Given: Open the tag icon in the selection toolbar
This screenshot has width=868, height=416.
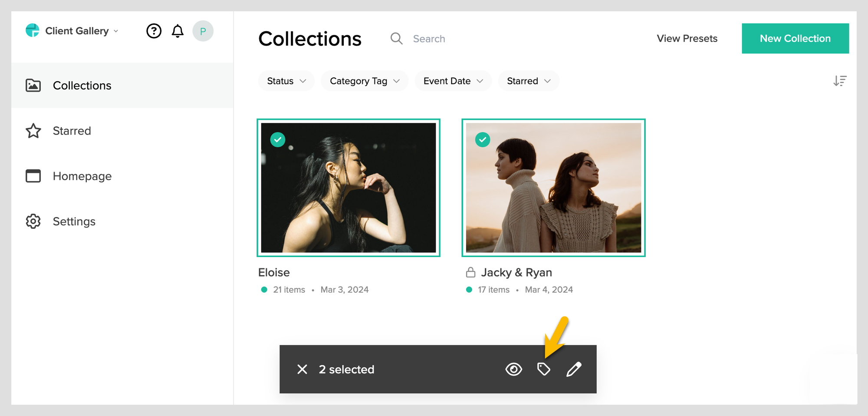Looking at the screenshot, I should pos(544,369).
